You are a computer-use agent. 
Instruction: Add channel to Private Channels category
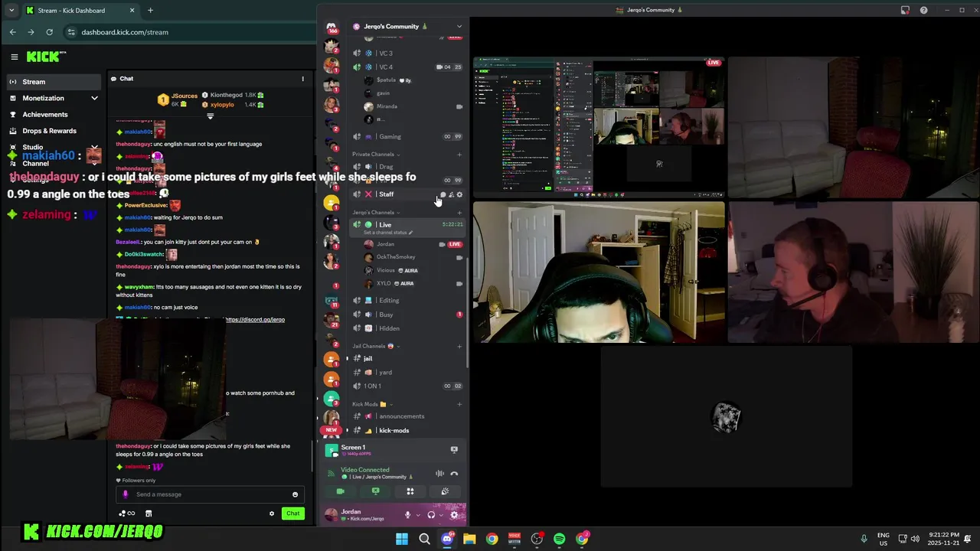click(x=459, y=155)
